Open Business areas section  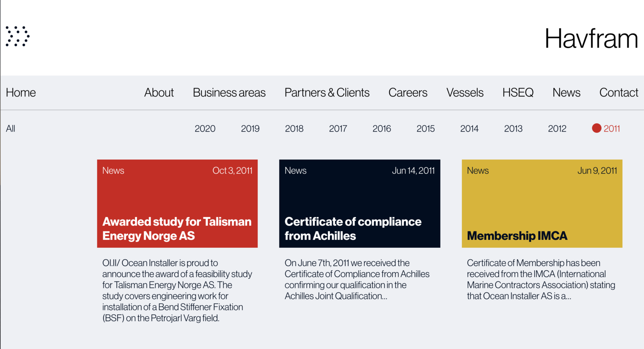pos(229,93)
